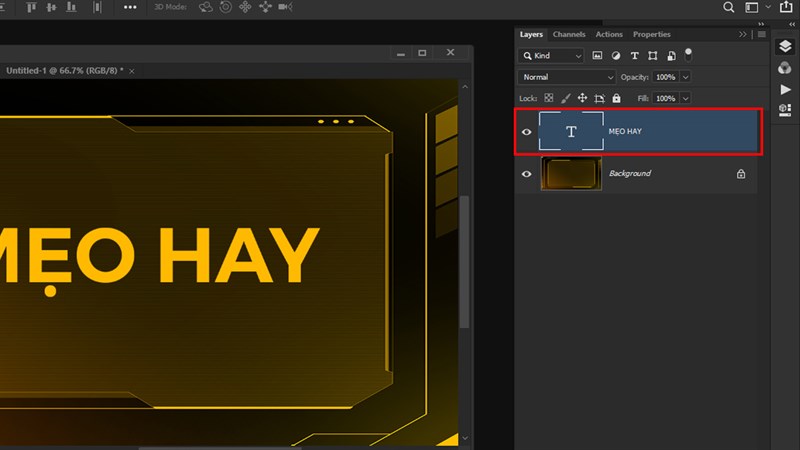
Task: Select the 3D Pan icon
Action: coord(245,7)
